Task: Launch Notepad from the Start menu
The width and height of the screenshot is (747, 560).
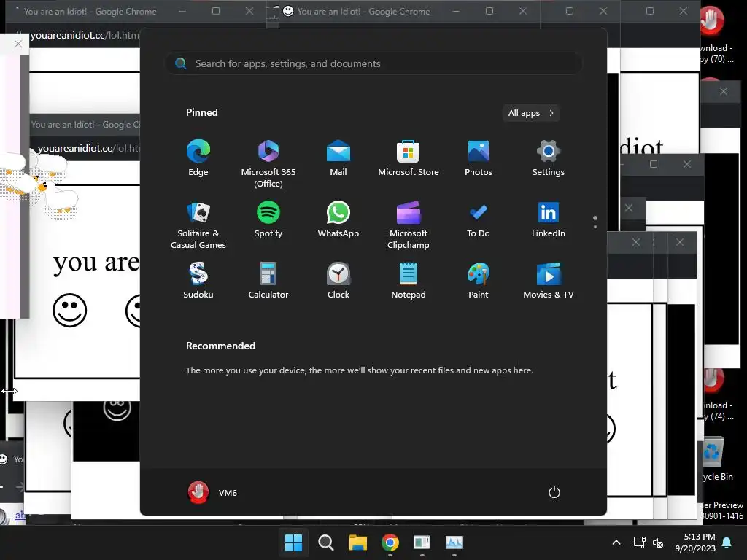Action: [x=409, y=281]
